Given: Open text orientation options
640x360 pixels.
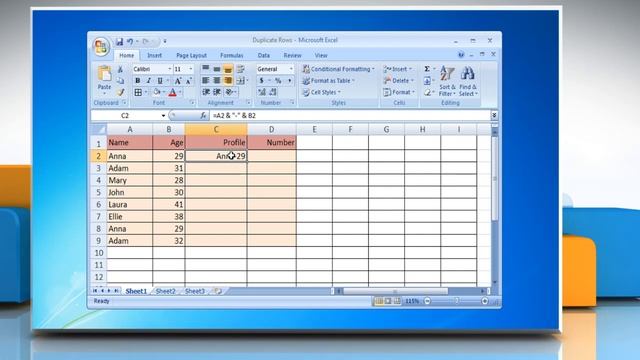Looking at the screenshot, I should pos(230,92).
